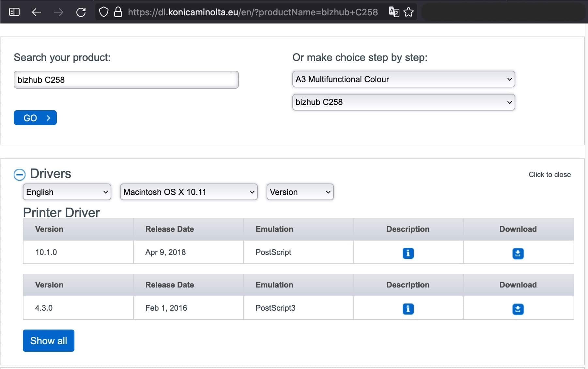Open tracking protection shield icon
The width and height of the screenshot is (588, 369).
click(x=103, y=12)
